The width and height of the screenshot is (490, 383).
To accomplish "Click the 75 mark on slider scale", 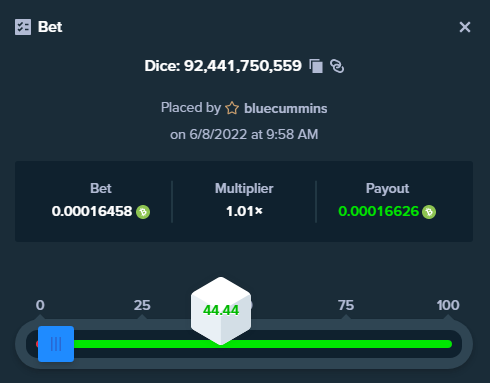I will pyautogui.click(x=346, y=305).
